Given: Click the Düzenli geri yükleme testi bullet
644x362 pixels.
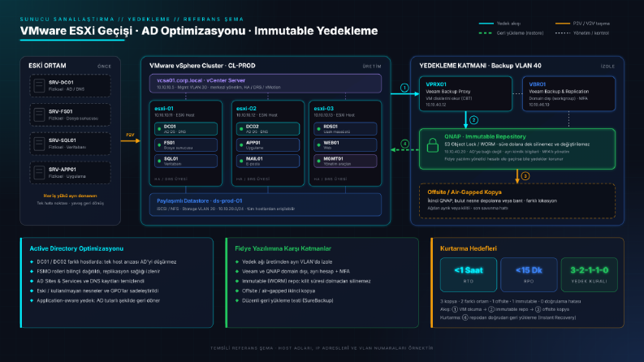Looking at the screenshot, I should tap(284, 300).
